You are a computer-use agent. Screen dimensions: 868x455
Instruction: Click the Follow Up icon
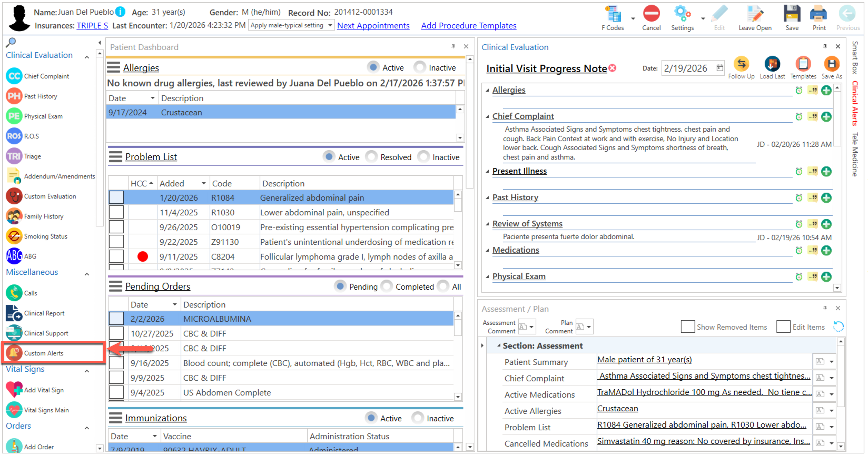click(x=741, y=64)
